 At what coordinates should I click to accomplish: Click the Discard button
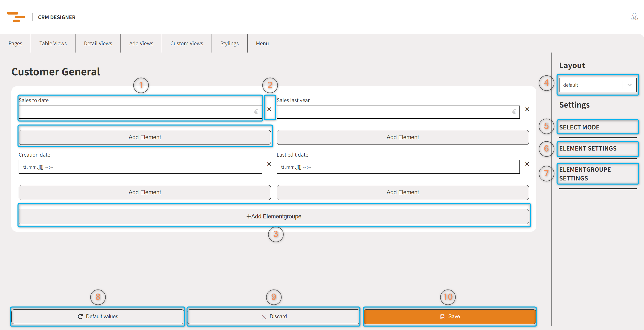(x=273, y=316)
